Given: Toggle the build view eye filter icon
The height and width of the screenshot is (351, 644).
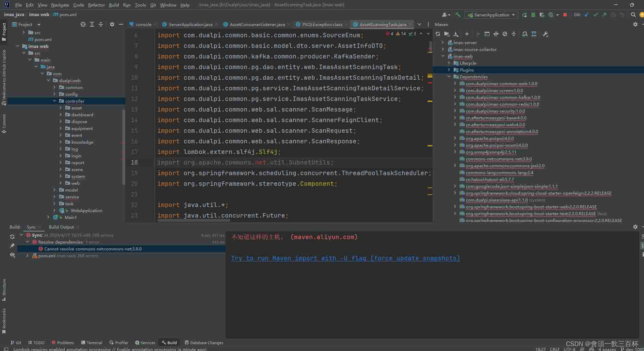Looking at the screenshot, I should pyautogui.click(x=12, y=255).
